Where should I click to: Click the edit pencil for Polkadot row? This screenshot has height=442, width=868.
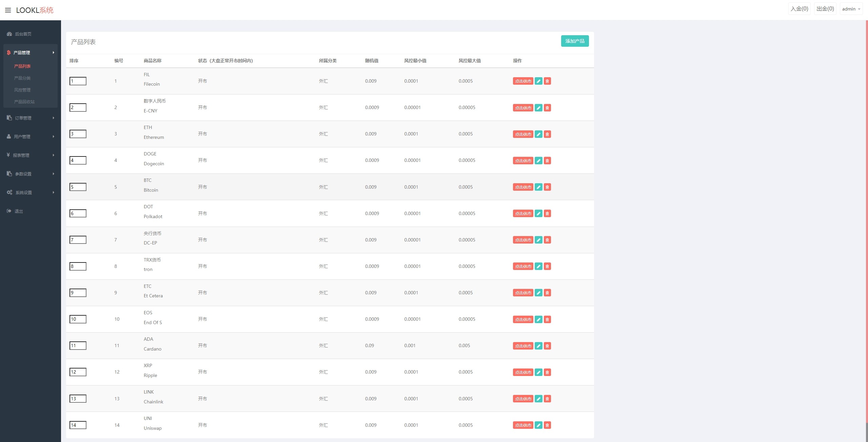(x=538, y=214)
